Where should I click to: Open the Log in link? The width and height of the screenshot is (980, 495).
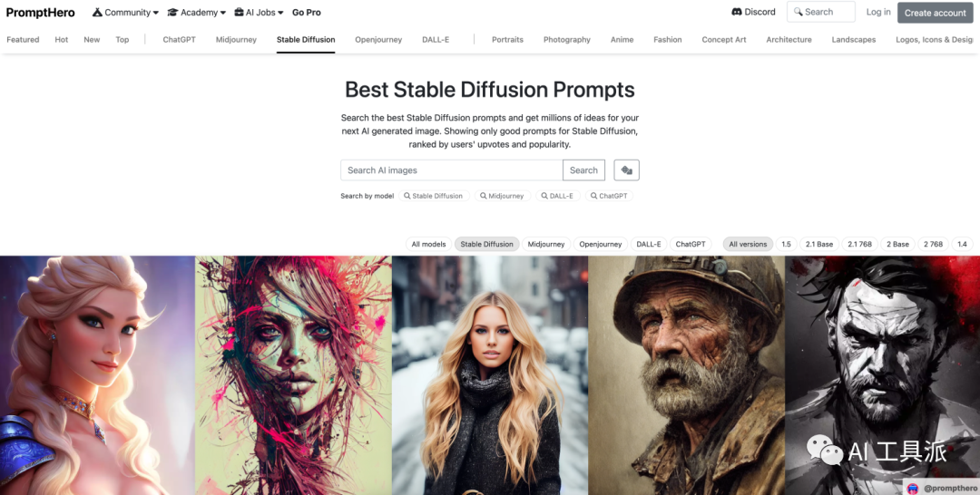878,12
